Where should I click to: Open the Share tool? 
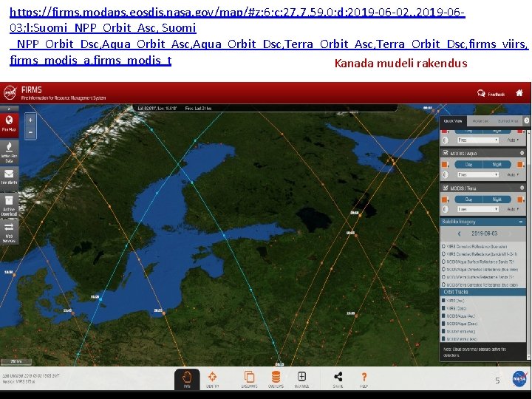coord(338,379)
